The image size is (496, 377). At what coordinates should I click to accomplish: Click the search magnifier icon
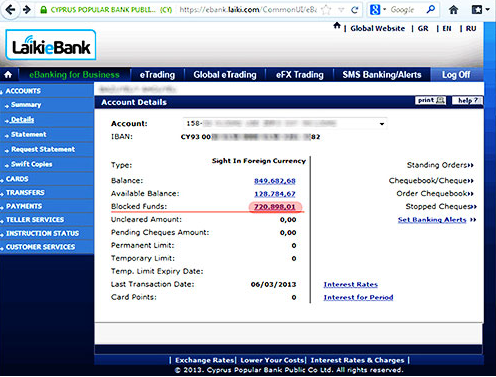(x=431, y=9)
